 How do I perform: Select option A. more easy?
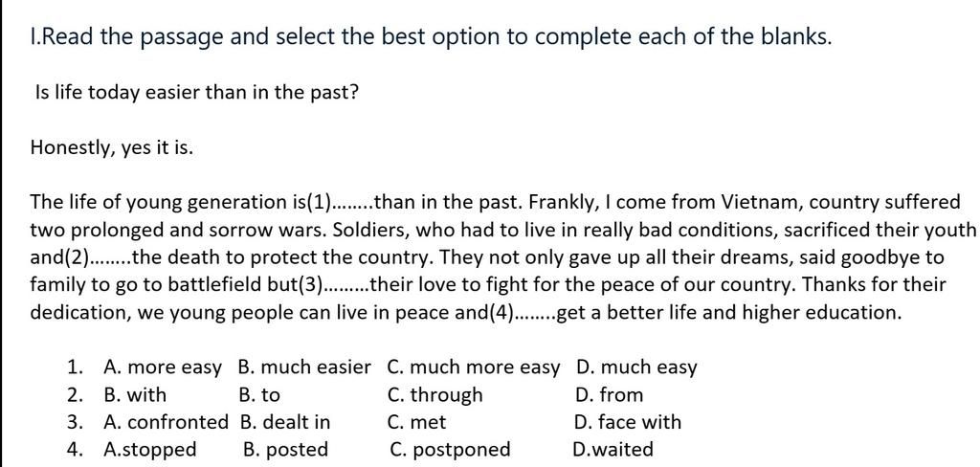[x=162, y=368]
